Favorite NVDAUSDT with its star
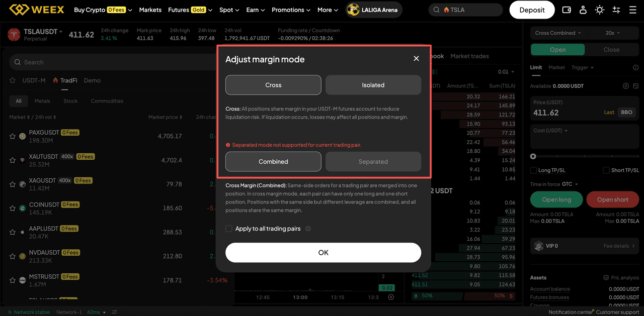644x316 pixels. (x=13, y=256)
